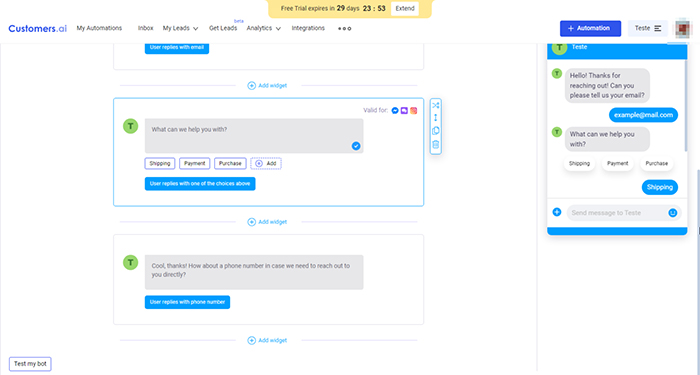
Task: Click Add widget below the phone widget
Action: click(267, 341)
